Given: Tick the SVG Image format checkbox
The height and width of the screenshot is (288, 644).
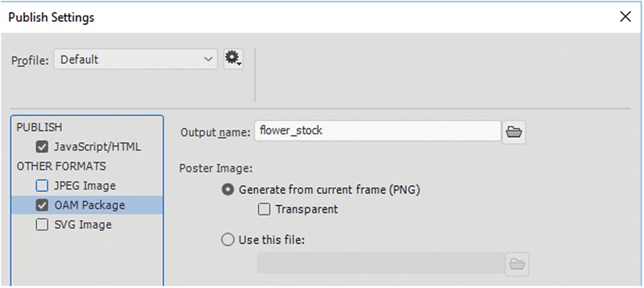Looking at the screenshot, I should click(42, 225).
